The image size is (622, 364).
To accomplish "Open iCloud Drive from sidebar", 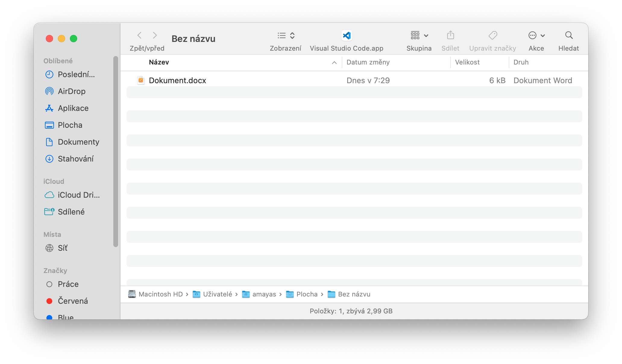I will 78,195.
